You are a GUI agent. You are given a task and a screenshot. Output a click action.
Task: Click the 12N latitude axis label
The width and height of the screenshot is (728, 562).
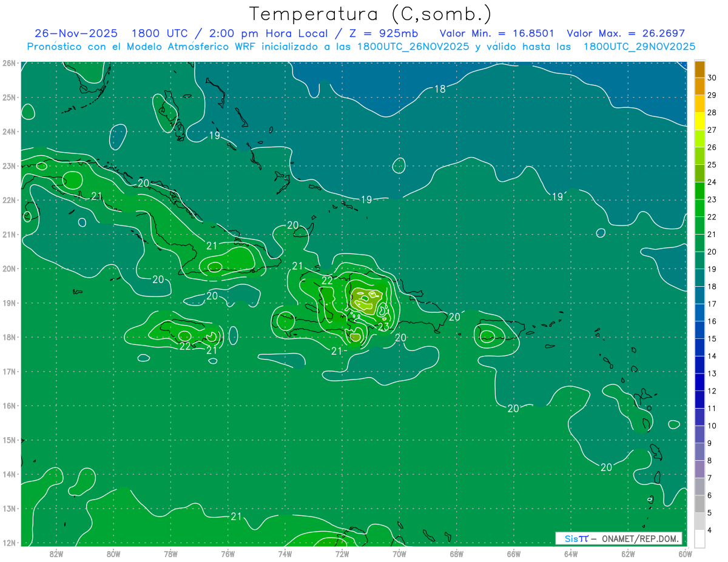click(x=9, y=543)
